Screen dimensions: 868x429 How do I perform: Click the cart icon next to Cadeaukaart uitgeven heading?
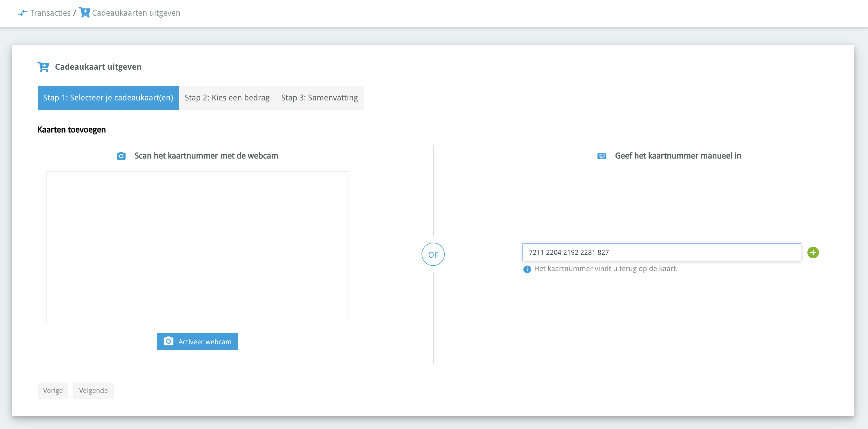click(x=43, y=67)
